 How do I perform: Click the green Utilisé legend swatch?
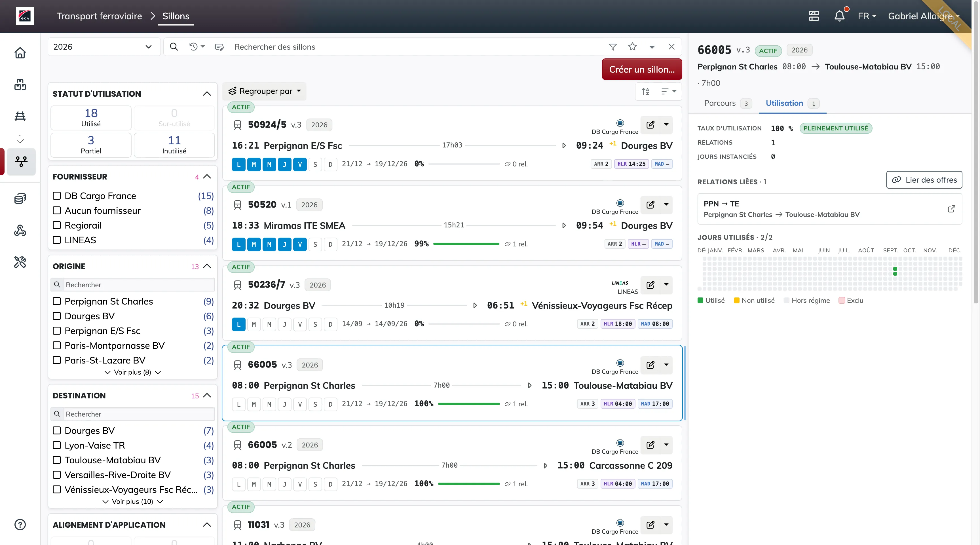(700, 301)
